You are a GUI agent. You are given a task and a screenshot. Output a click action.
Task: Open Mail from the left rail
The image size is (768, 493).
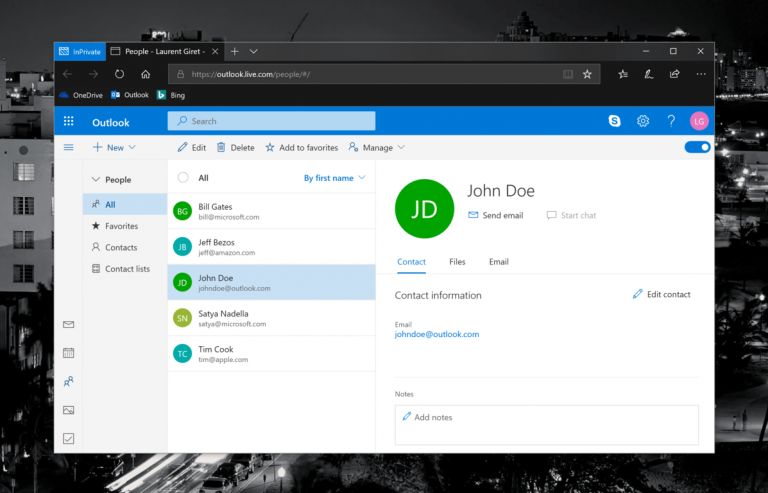pyautogui.click(x=69, y=325)
